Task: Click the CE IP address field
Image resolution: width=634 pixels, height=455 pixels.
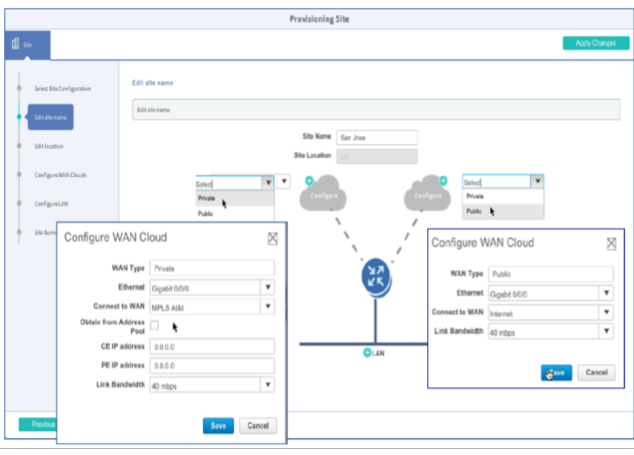Action: point(211,346)
